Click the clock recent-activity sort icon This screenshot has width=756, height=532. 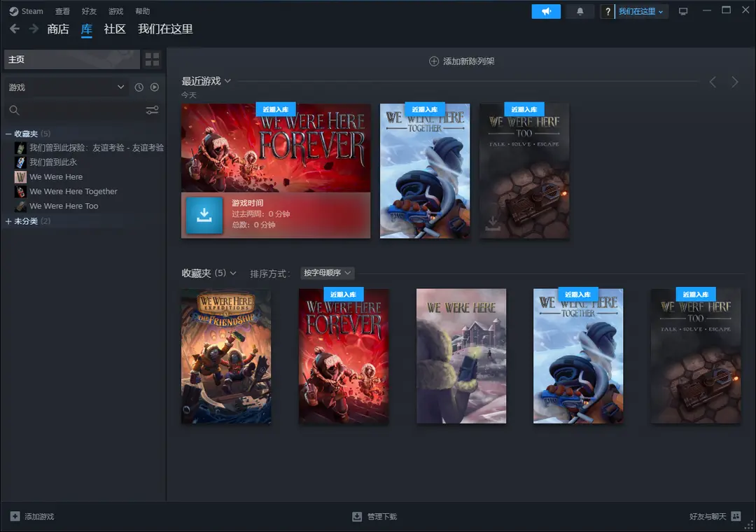click(139, 87)
